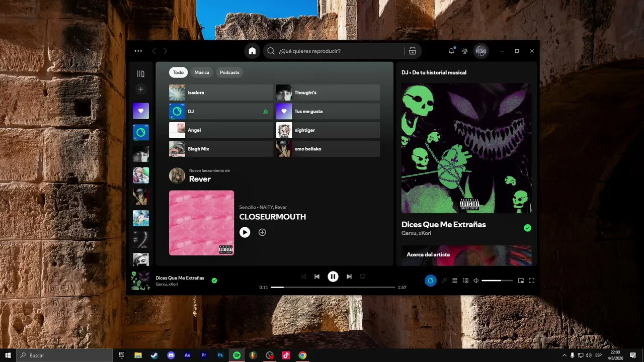Image resolution: width=644 pixels, height=362 pixels.
Task: Go to Spotify Home via house icon
Action: (252, 51)
